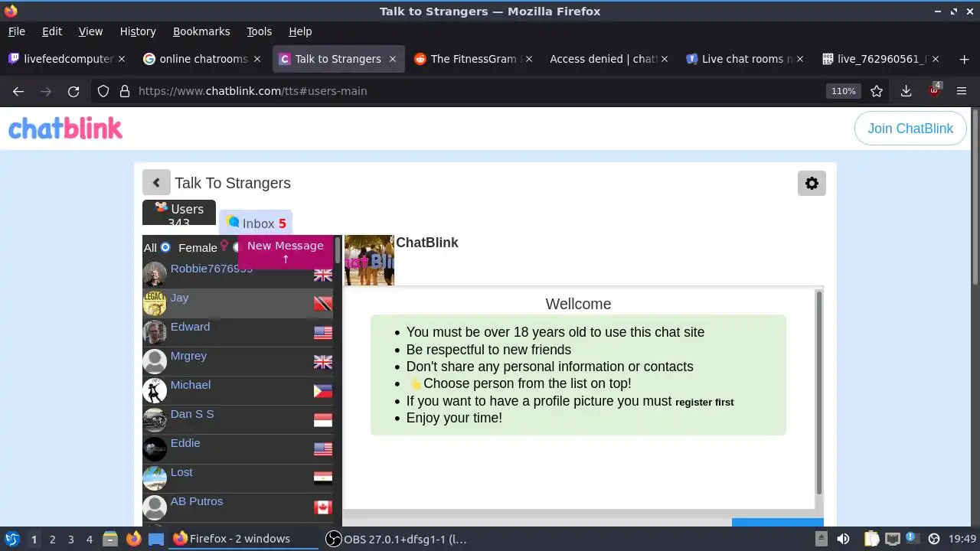Viewport: 980px width, 551px height.
Task: Open the Edit menu
Action: coord(52,31)
